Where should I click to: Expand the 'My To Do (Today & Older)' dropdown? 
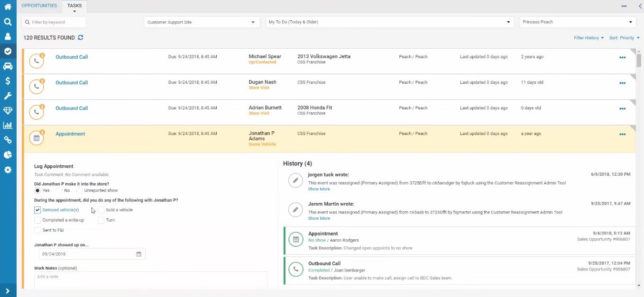389,22
